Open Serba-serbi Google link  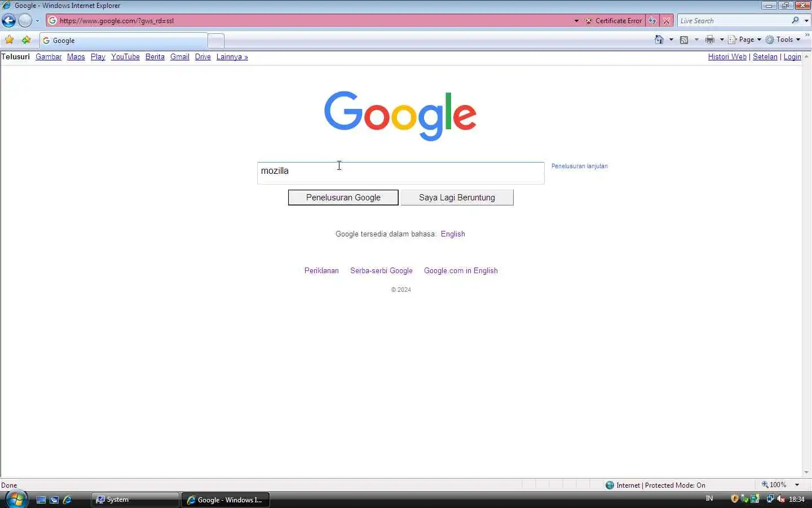pyautogui.click(x=381, y=271)
